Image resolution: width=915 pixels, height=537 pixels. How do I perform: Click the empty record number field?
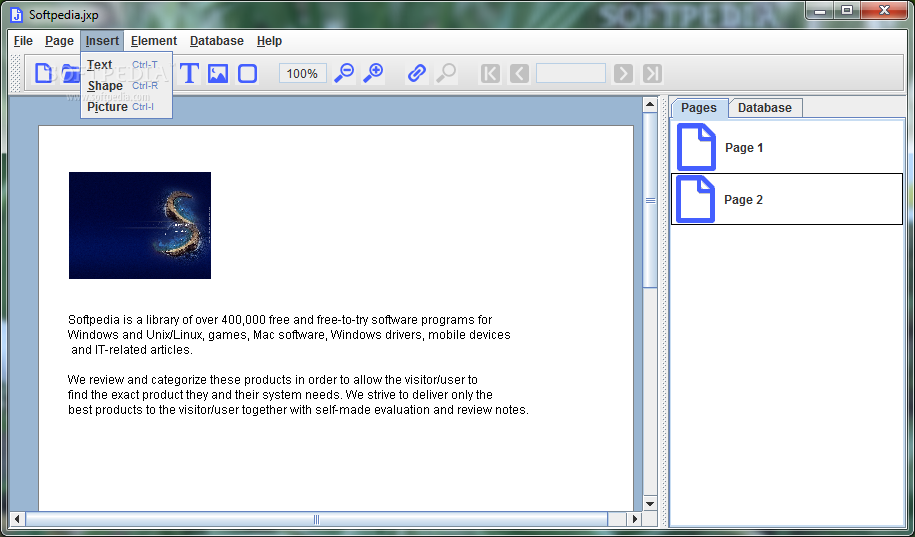tap(571, 74)
